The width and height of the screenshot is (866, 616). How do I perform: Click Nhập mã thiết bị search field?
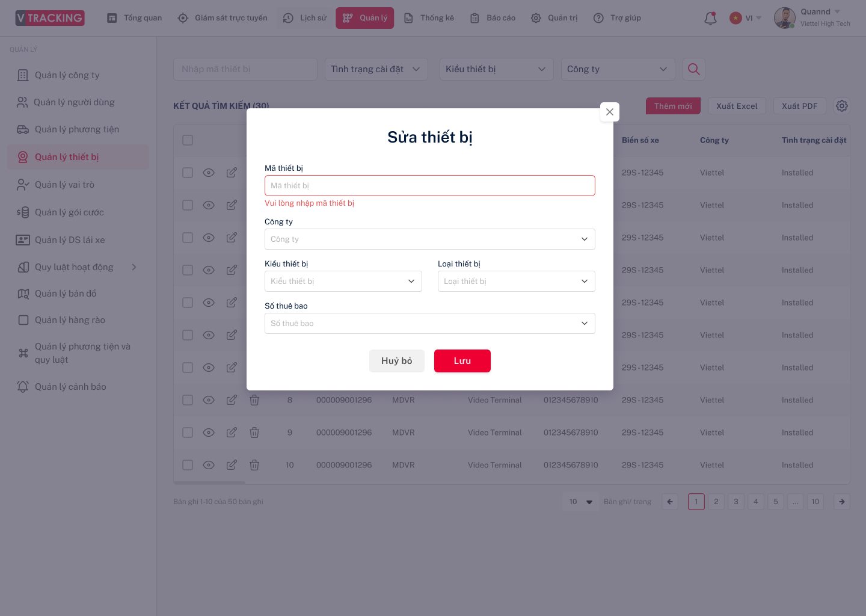click(x=245, y=69)
